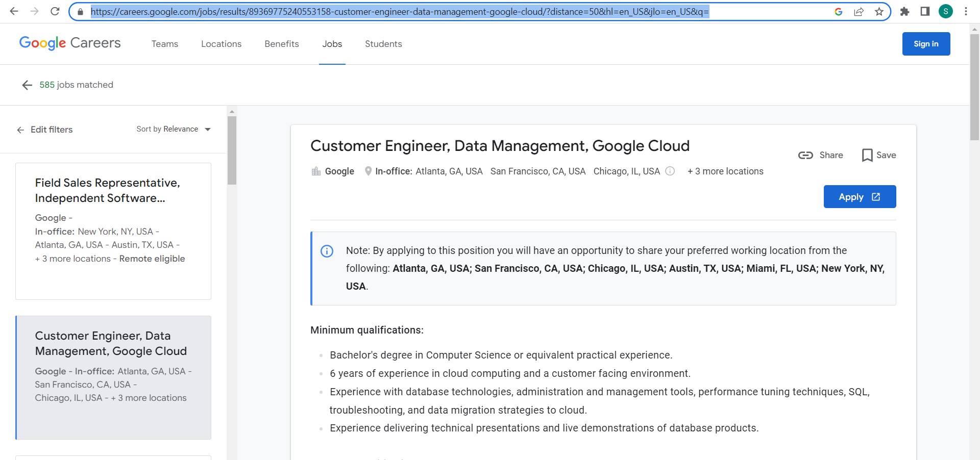Open the profile avatar S

pos(946,11)
